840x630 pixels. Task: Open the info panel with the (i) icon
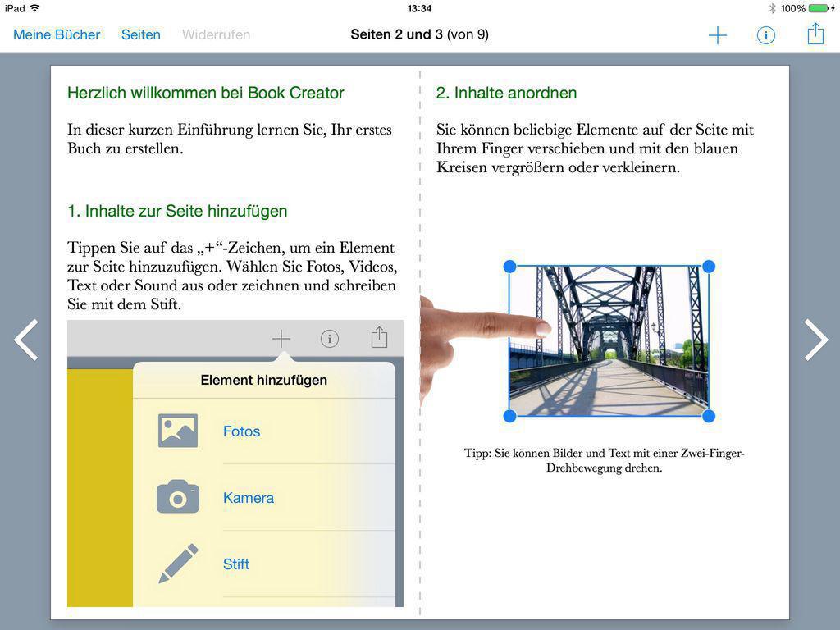765,34
